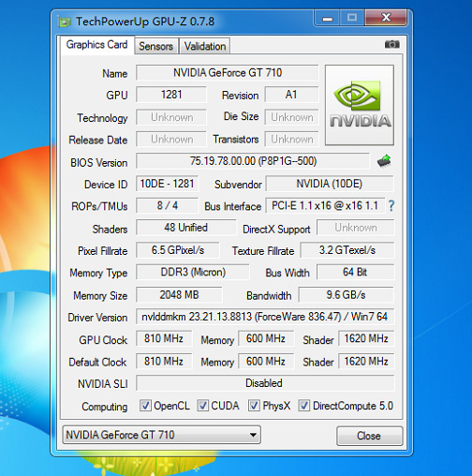
Task: Select the Graphics Card tab
Action: point(97,45)
